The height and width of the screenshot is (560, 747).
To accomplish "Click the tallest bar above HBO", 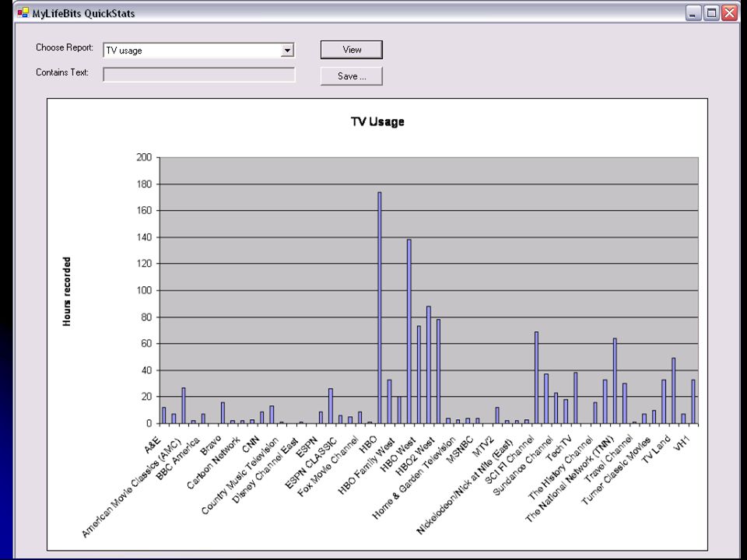I will click(x=380, y=308).
